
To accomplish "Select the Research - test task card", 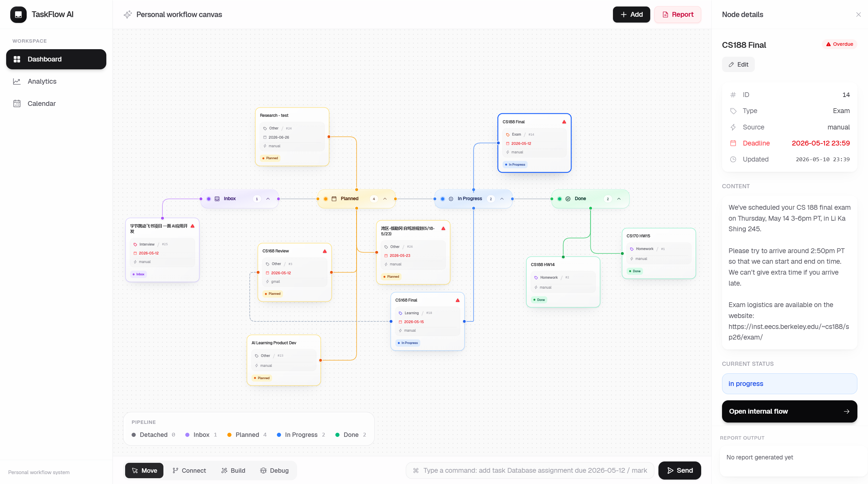I will pyautogui.click(x=292, y=137).
